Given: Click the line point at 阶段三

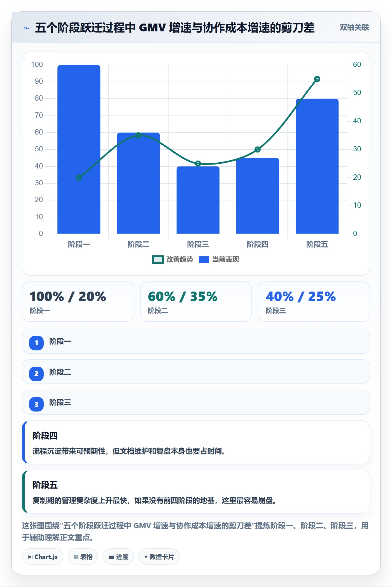Looking at the screenshot, I should 198,163.
